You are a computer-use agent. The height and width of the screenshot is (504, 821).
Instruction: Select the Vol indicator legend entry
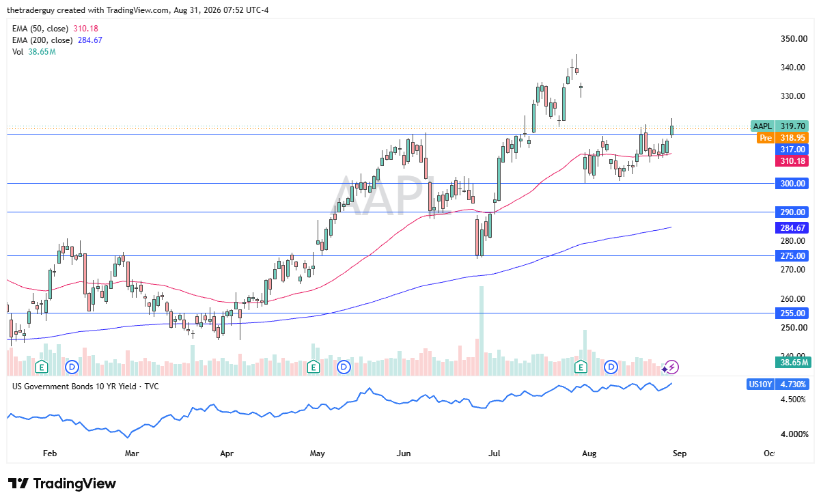click(x=33, y=51)
